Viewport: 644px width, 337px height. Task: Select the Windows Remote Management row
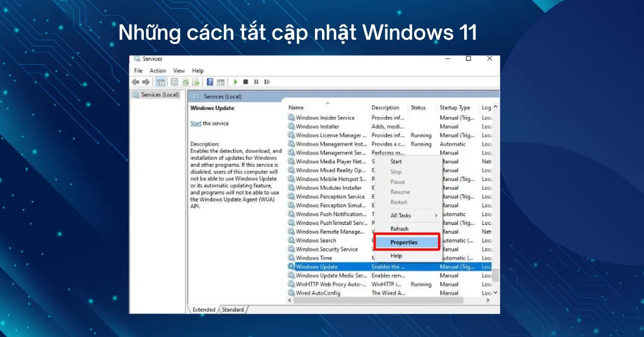point(389,232)
